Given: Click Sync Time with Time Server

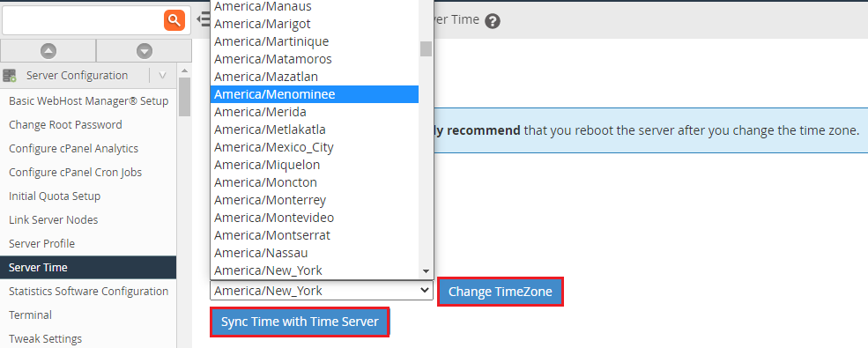Looking at the screenshot, I should (300, 322).
